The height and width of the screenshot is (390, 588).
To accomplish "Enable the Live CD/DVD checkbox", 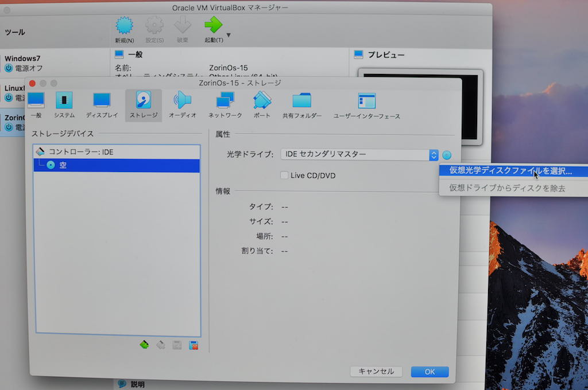I will click(x=284, y=175).
